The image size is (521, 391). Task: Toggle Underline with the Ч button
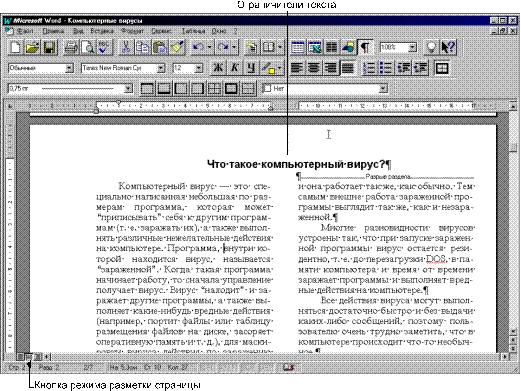[251, 68]
